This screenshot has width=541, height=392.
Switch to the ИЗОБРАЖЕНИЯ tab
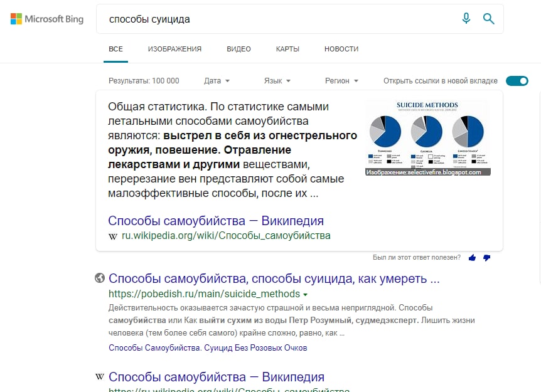(x=174, y=49)
